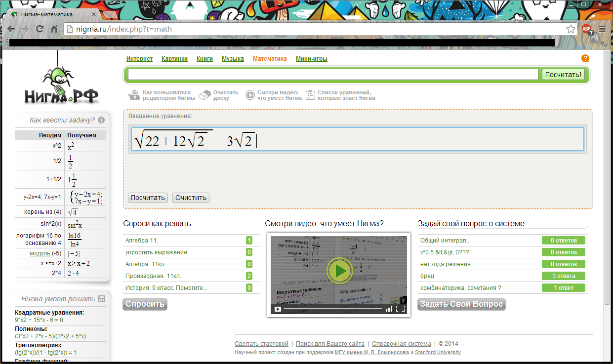Click the Сделать стартовой link
Image resolution: width=613 pixels, height=364 pixels.
point(261,344)
